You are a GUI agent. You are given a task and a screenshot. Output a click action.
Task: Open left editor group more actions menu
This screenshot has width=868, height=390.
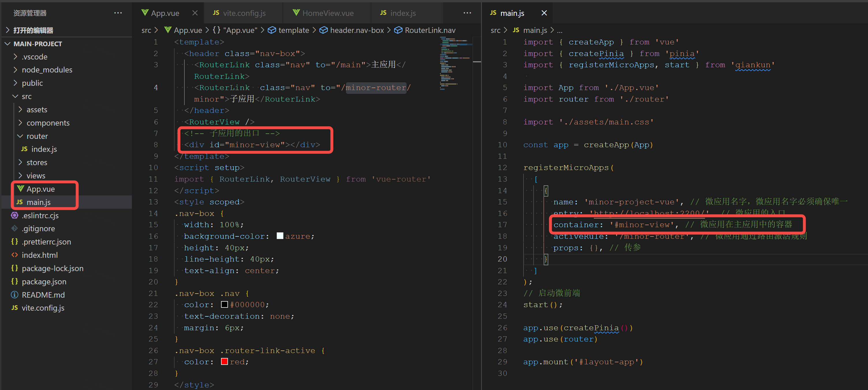pyautogui.click(x=467, y=13)
